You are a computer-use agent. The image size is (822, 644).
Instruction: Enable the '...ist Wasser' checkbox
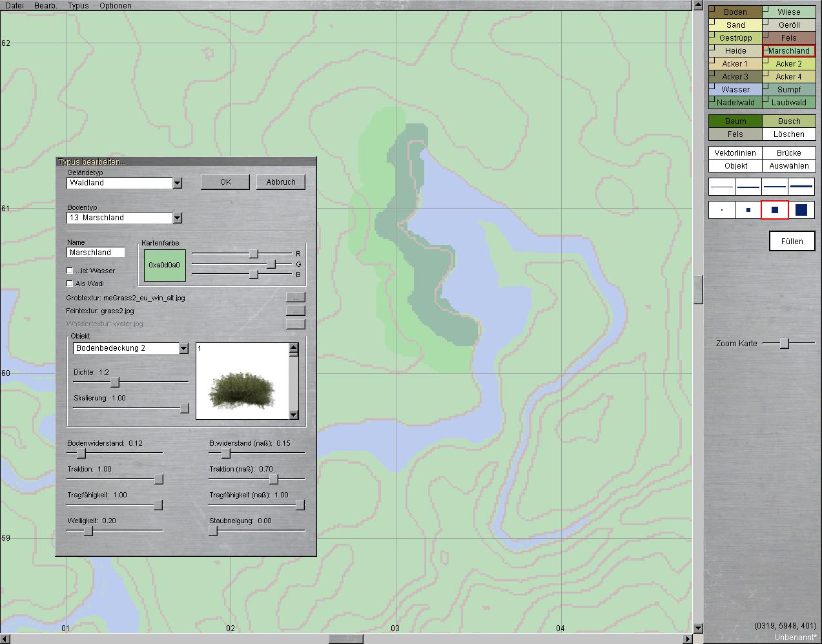pyautogui.click(x=70, y=271)
